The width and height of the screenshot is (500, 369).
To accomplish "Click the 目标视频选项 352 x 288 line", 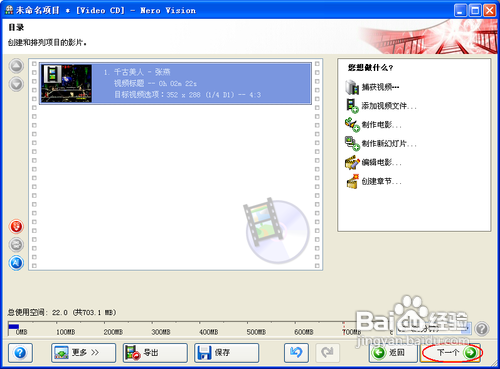I will (188, 95).
